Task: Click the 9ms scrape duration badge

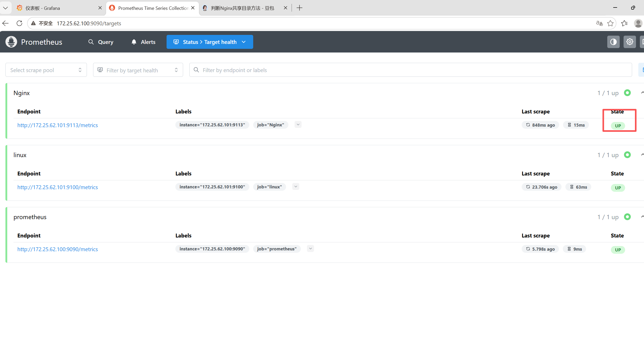Action: [574, 249]
